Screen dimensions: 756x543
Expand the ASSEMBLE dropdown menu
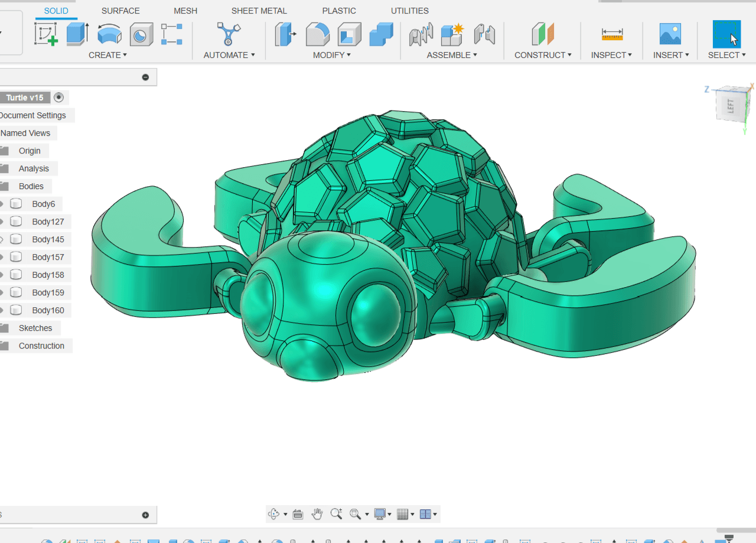(452, 55)
